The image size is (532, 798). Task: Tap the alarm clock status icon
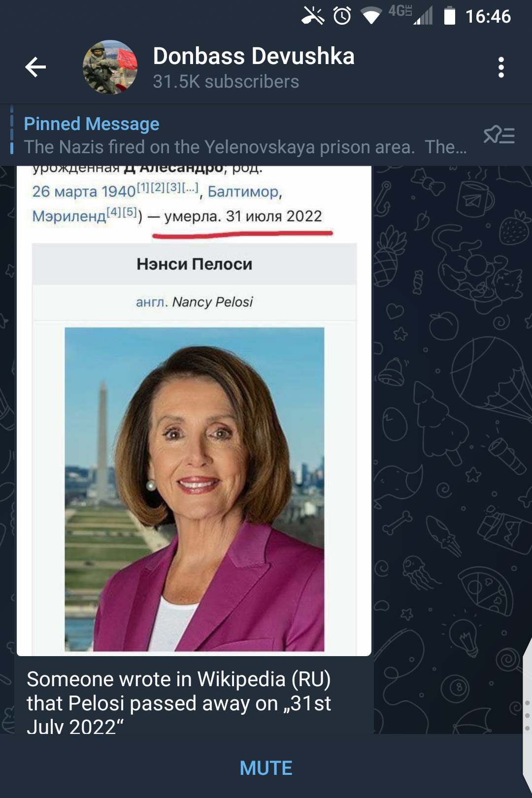[342, 16]
